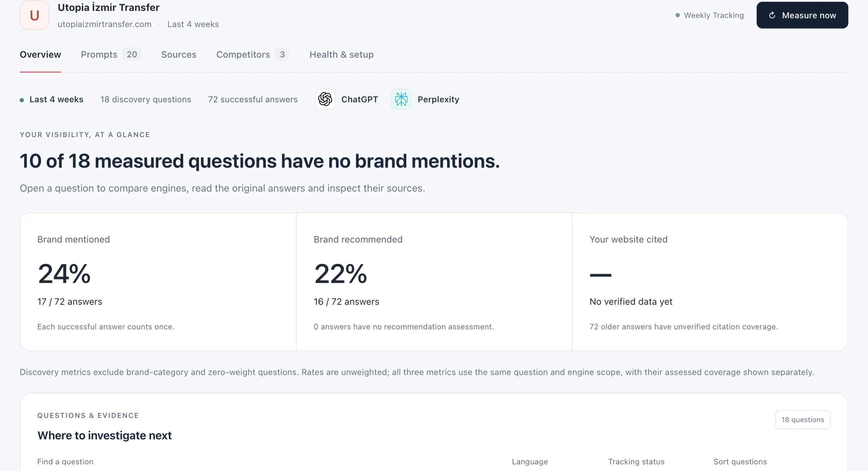Click the Find a question field label
The image size is (868, 471).
click(65, 462)
